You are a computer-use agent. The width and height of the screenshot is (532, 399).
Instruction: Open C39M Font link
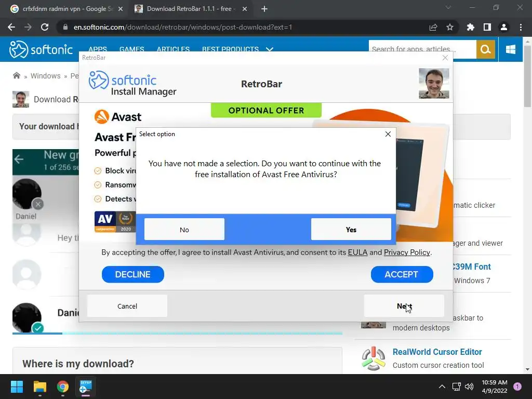[472, 267]
